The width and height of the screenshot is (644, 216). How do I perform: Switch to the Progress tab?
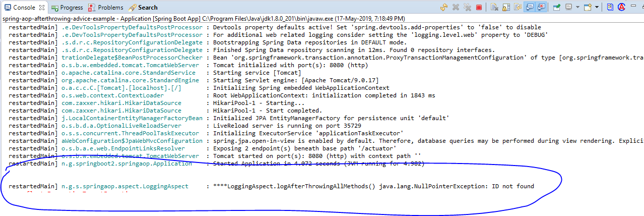tap(67, 8)
